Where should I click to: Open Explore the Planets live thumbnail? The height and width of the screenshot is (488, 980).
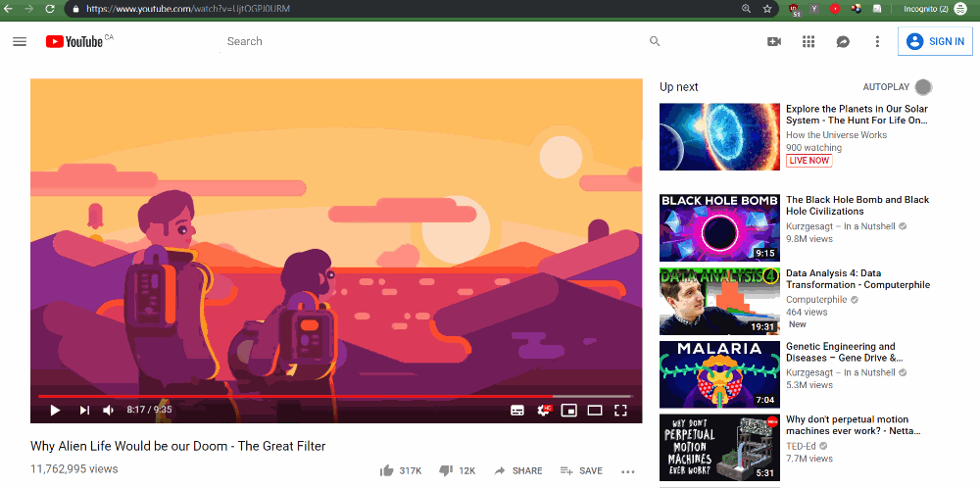click(x=719, y=137)
